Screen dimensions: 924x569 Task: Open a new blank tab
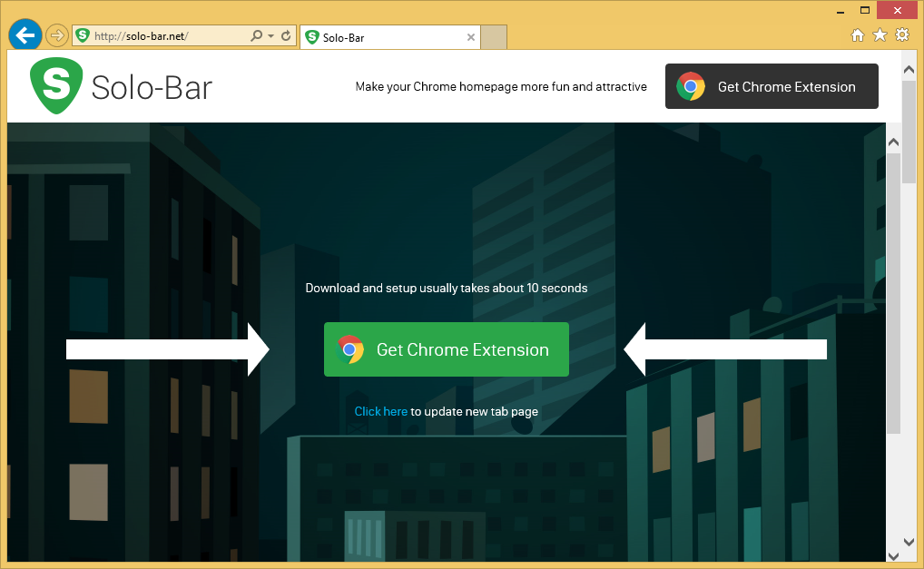tap(494, 38)
